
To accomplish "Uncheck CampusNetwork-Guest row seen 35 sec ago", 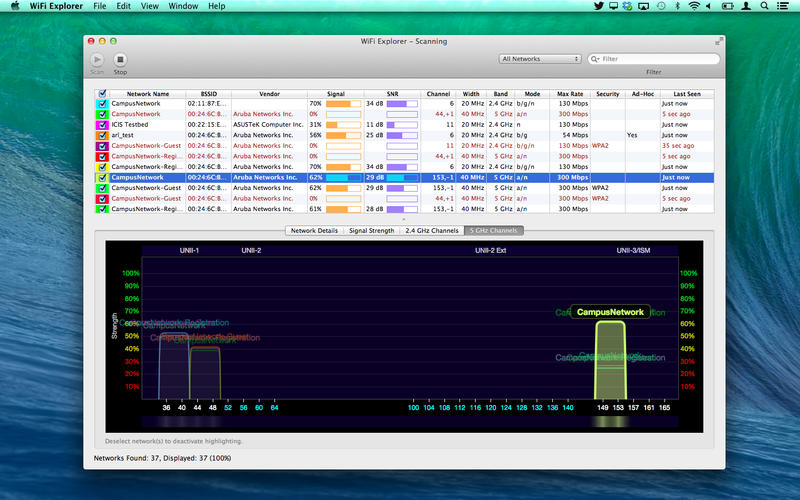I will [102, 146].
